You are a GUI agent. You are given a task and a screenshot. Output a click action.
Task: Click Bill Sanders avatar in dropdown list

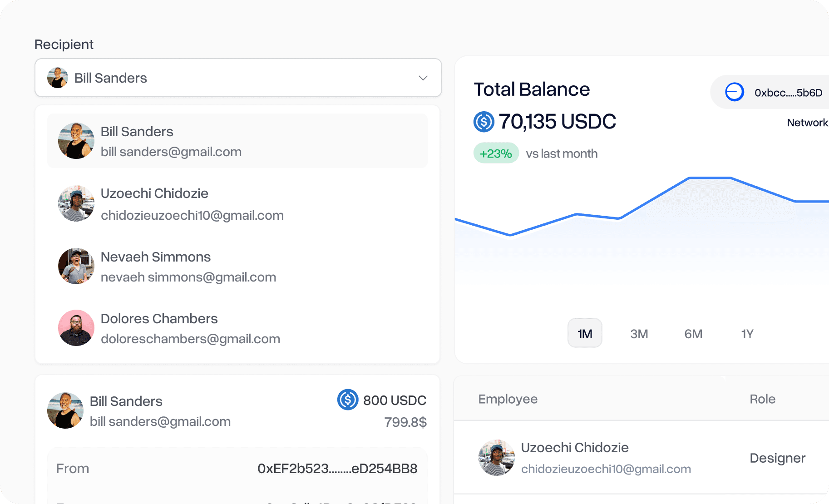tap(76, 141)
